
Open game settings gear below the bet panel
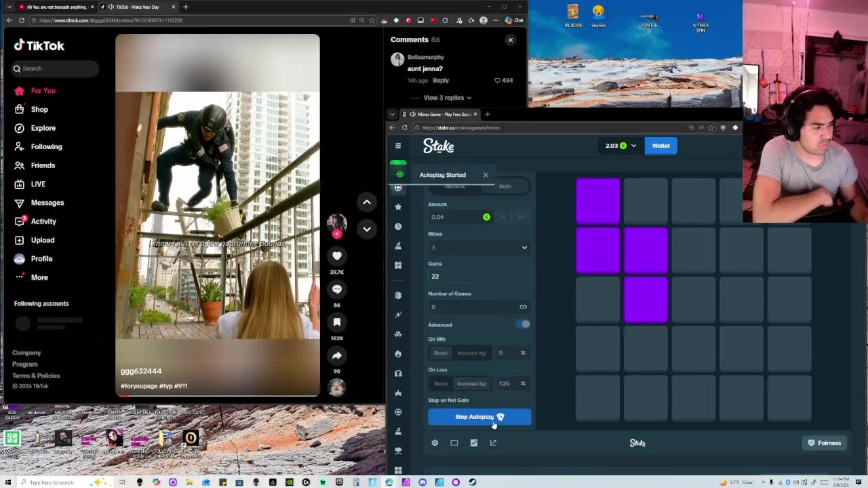(435, 443)
